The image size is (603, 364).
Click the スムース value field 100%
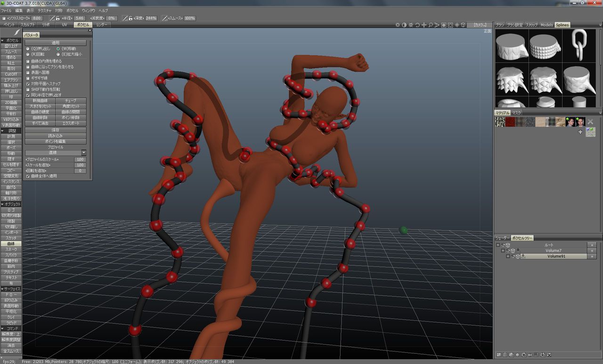click(189, 18)
